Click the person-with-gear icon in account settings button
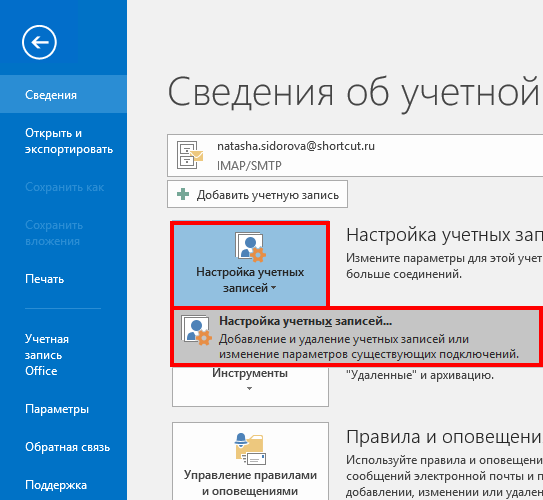 click(250, 247)
